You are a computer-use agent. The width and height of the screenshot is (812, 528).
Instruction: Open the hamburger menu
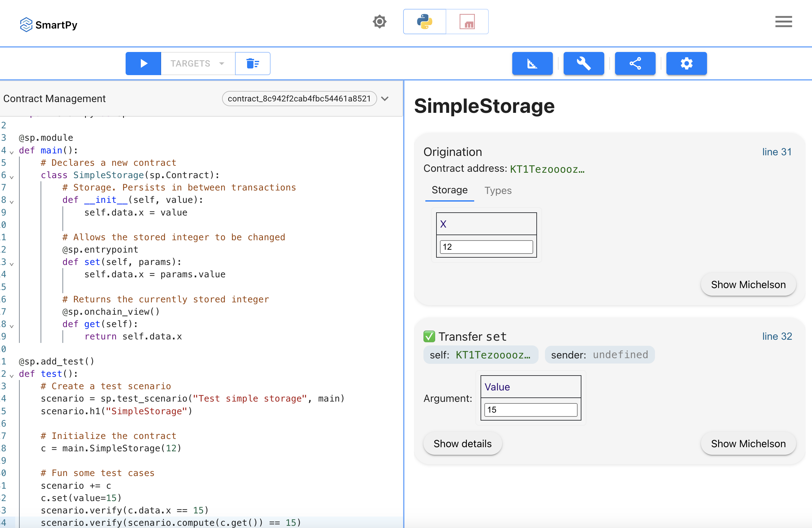point(783,22)
